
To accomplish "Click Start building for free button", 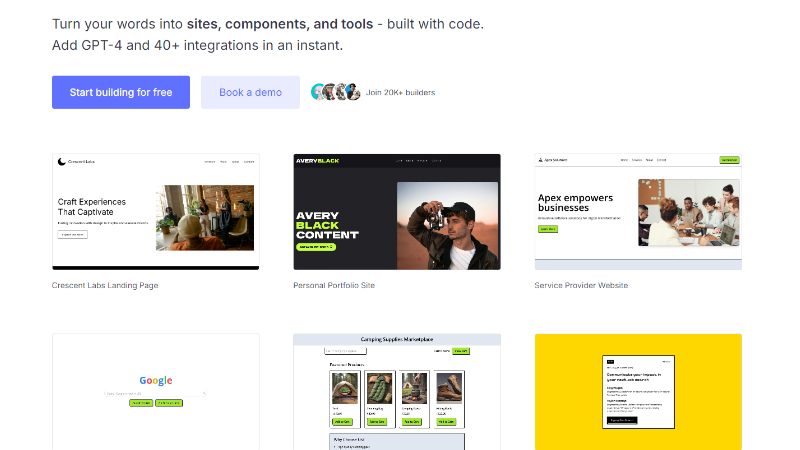I will (121, 92).
